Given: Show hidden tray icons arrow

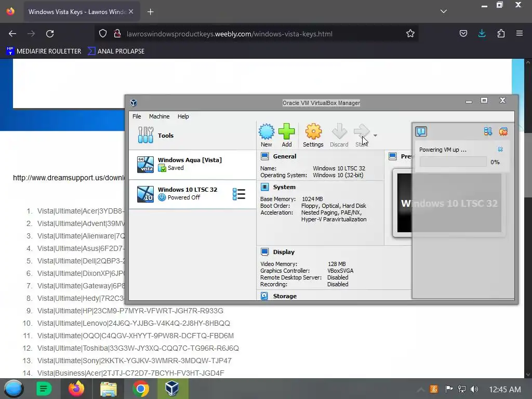Looking at the screenshot, I should pyautogui.click(x=420, y=390).
